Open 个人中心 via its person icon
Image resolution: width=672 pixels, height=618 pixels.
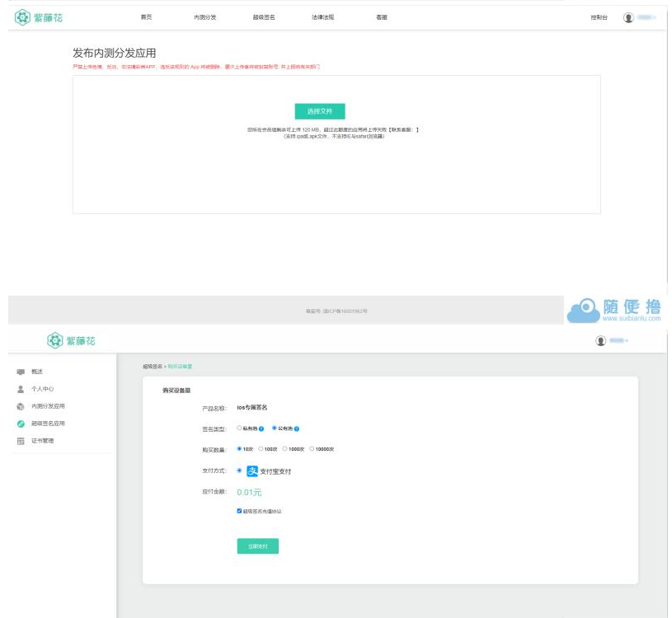(x=21, y=389)
